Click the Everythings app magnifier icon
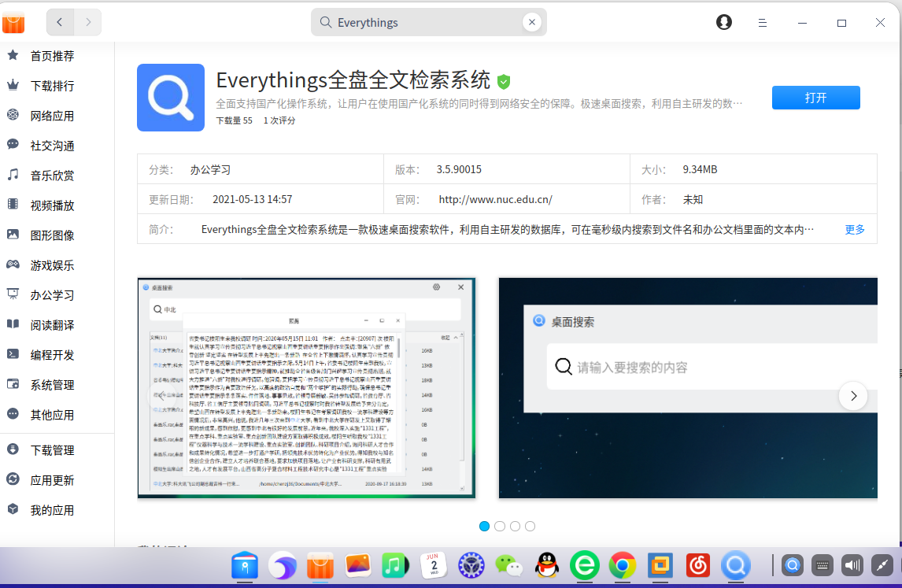The image size is (902, 588). 171,98
